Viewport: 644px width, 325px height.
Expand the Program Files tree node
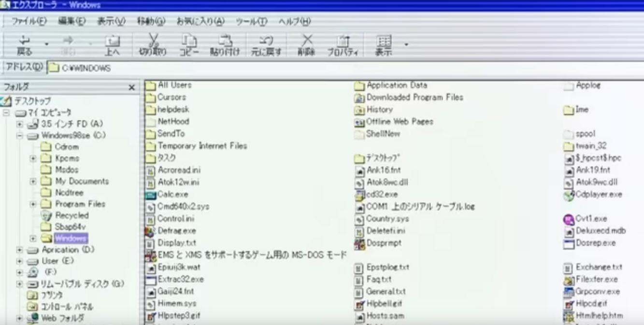click(33, 204)
